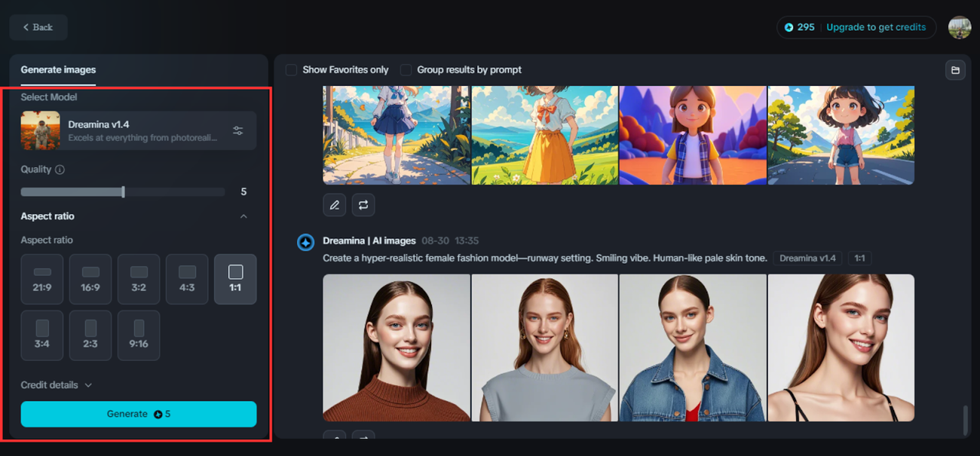
Task: Toggle Group results by prompt checkbox
Action: coord(406,70)
